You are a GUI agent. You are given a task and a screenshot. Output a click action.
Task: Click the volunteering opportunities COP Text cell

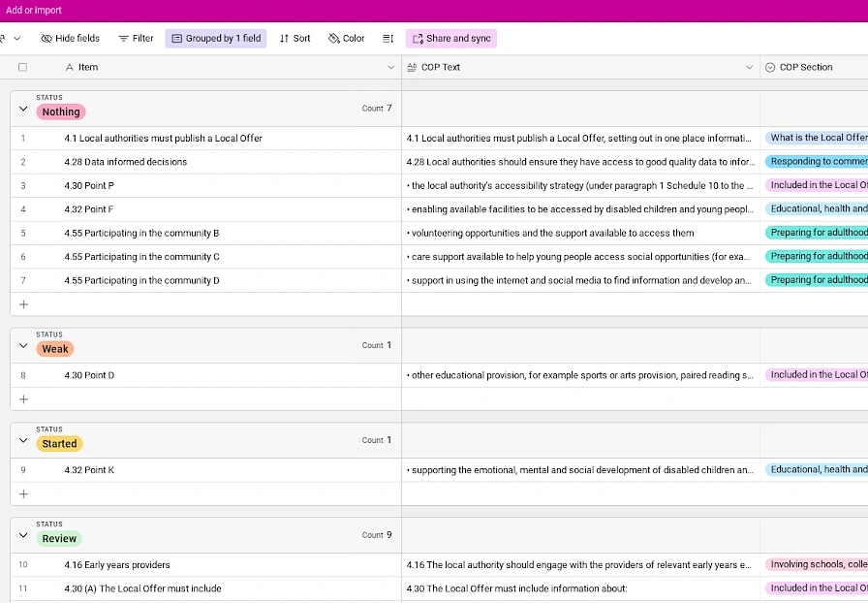point(580,234)
